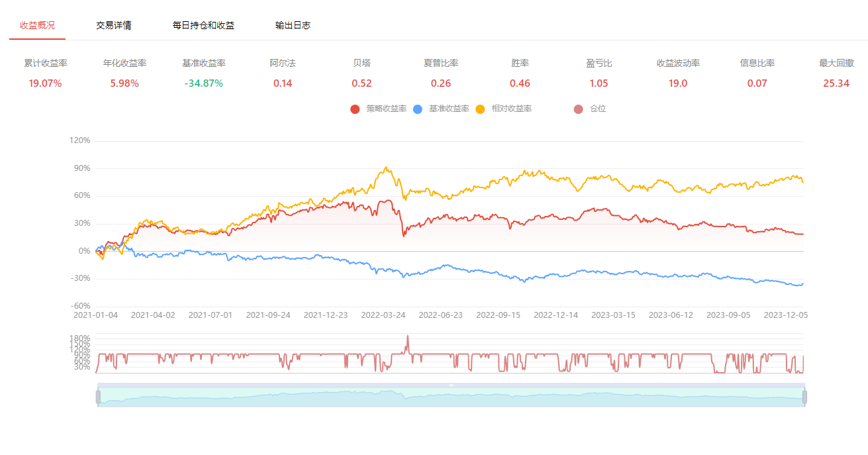
Task: Click the 夏普比率 metric value 0.26
Action: click(x=441, y=83)
